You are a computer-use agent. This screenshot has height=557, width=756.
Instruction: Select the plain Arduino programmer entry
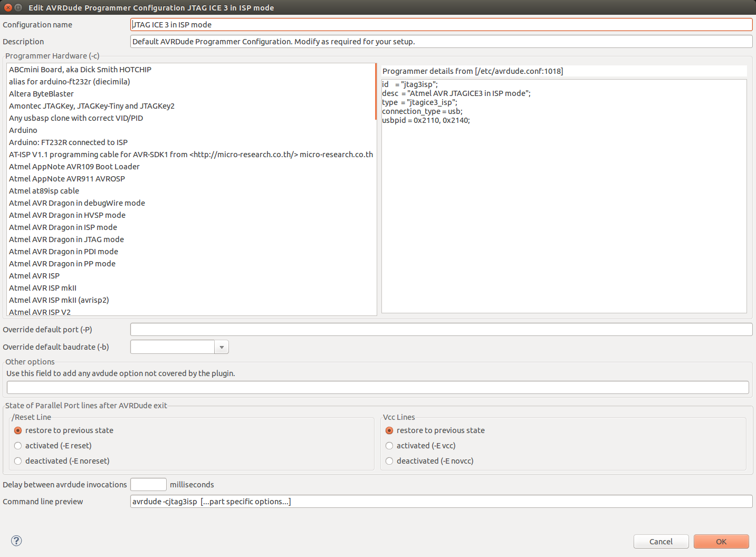click(x=190, y=130)
